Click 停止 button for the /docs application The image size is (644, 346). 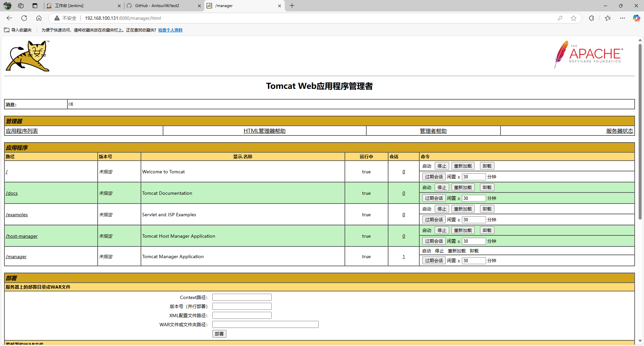tap(442, 187)
